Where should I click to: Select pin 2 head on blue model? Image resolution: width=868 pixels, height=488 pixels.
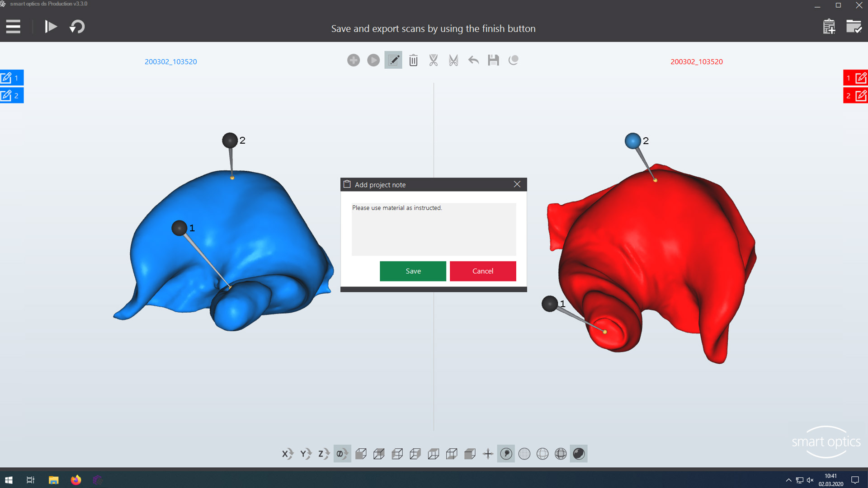[230, 141]
